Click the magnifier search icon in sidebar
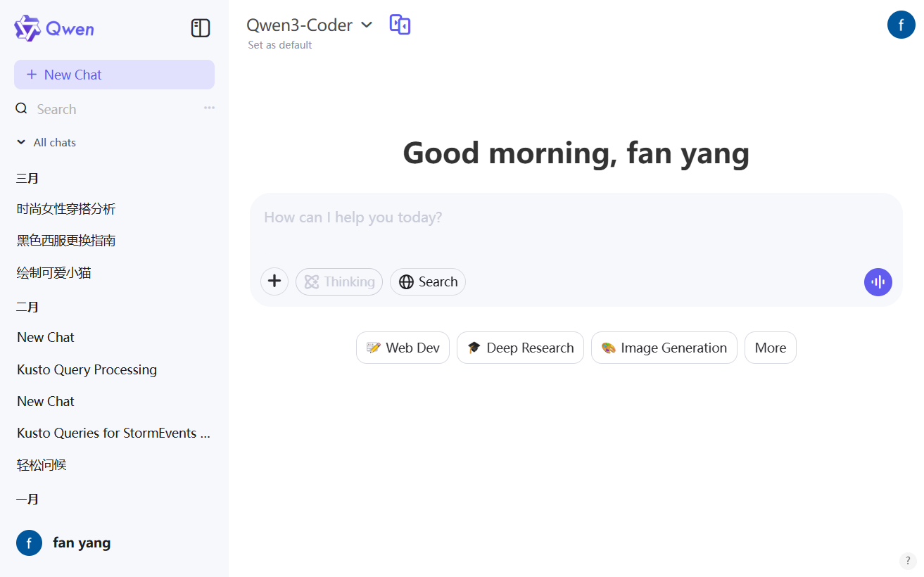Screen dimensions: 924x577 [x=22, y=108]
